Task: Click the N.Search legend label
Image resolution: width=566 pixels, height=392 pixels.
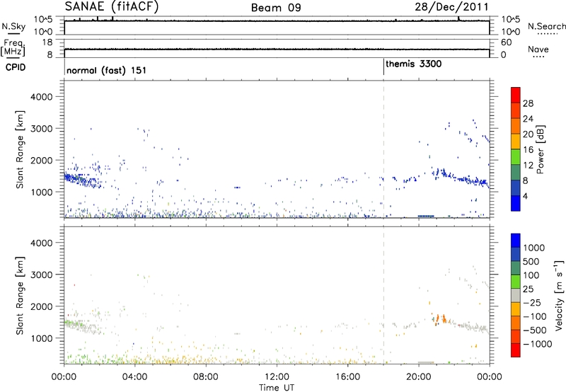Action: [x=546, y=26]
